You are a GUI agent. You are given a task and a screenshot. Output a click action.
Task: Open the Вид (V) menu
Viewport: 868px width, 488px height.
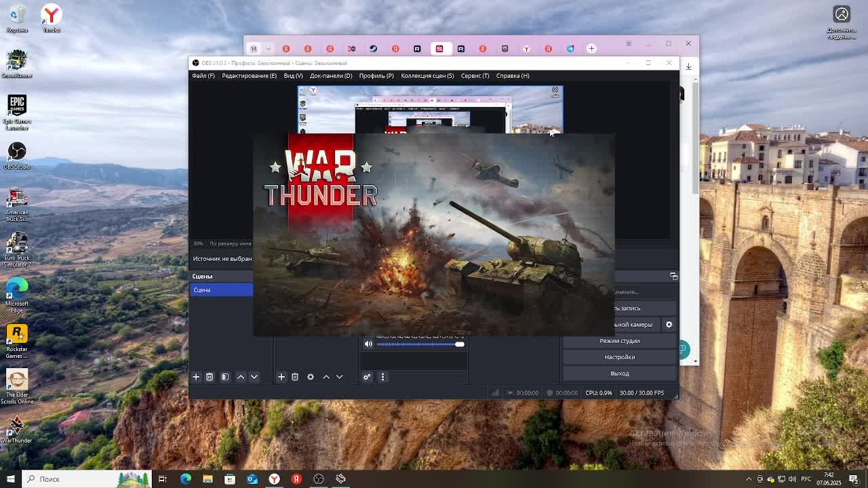(x=293, y=76)
